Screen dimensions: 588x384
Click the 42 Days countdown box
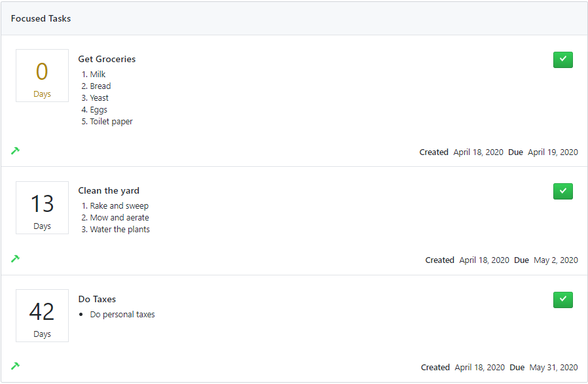(x=42, y=315)
